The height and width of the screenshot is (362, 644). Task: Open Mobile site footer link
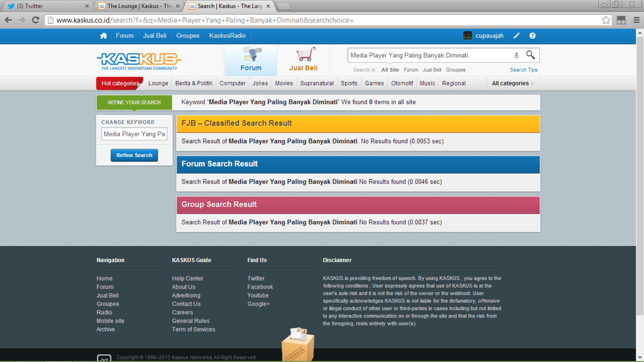pyautogui.click(x=110, y=321)
